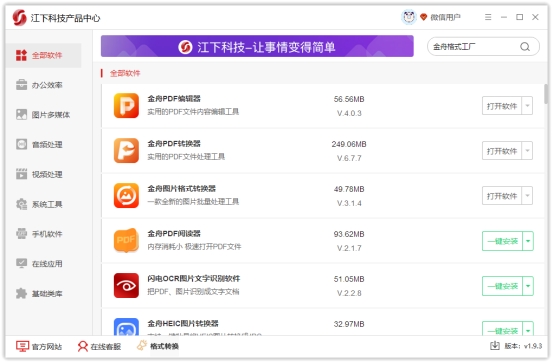Click the 在线客服 person icon
The image size is (553, 364).
point(83,346)
